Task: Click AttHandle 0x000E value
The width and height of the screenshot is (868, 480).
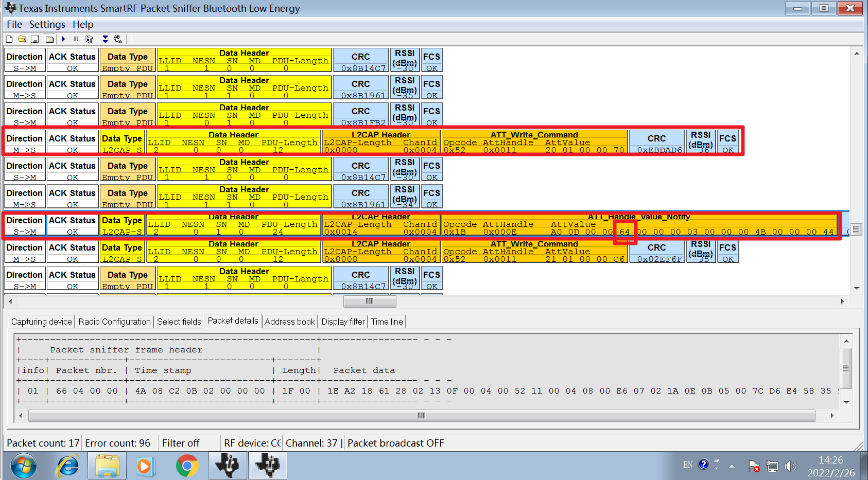Action: [500, 232]
